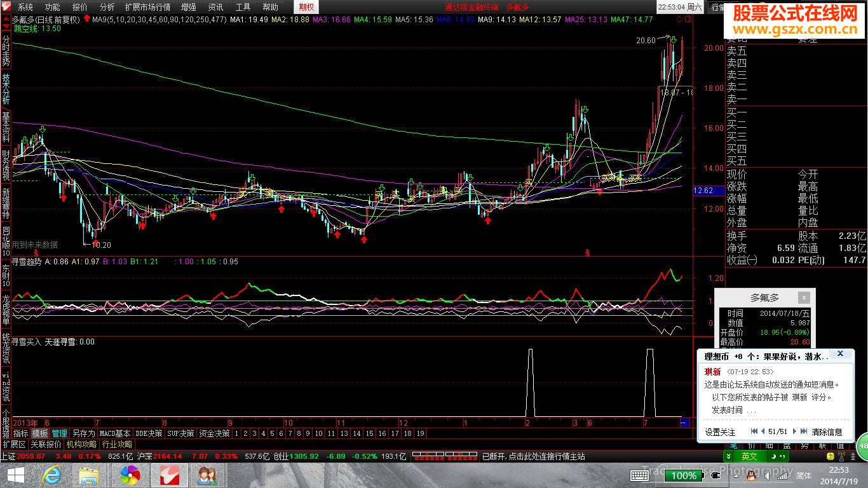Viewport: 868px width, 488px height.
Task: Select template number 10
Action: point(319,433)
